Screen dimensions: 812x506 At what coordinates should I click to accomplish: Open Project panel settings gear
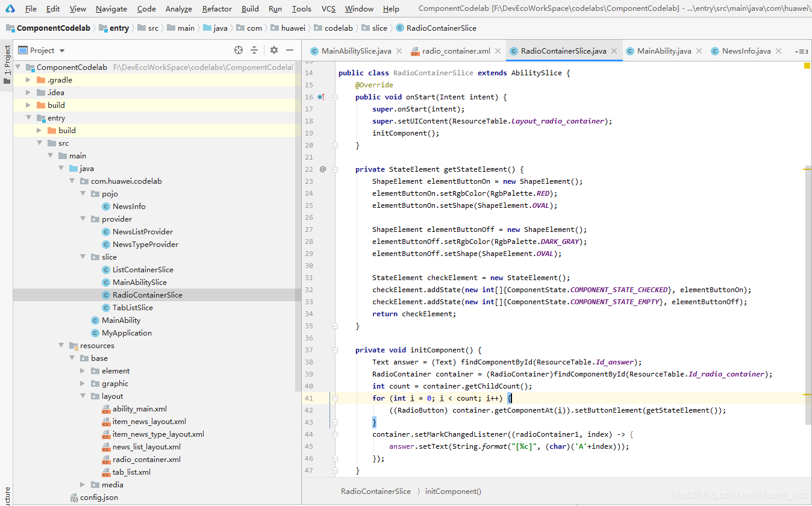(x=274, y=51)
